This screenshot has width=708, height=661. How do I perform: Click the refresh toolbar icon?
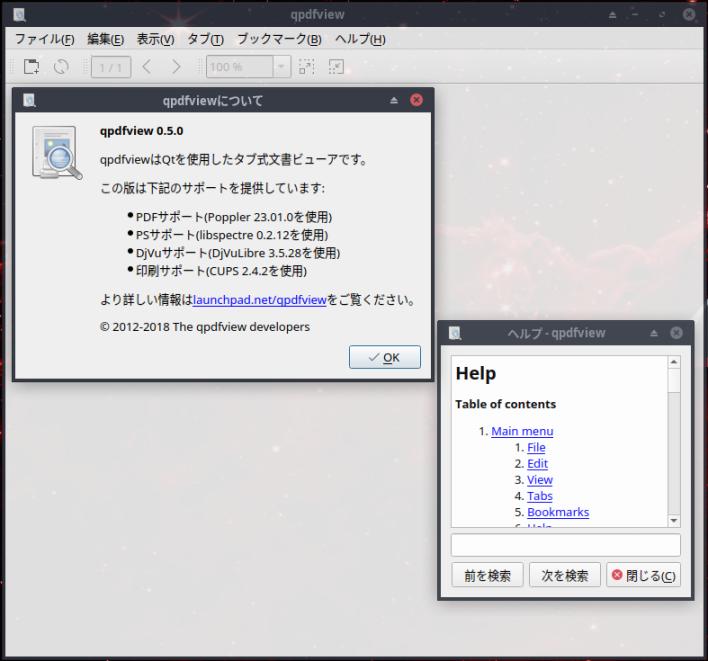point(61,67)
